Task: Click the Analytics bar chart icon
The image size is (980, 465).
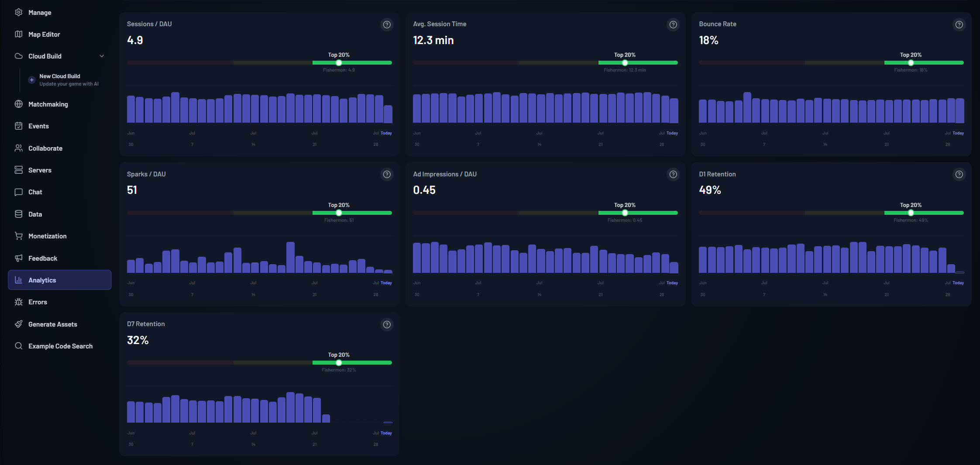Action: click(18, 280)
